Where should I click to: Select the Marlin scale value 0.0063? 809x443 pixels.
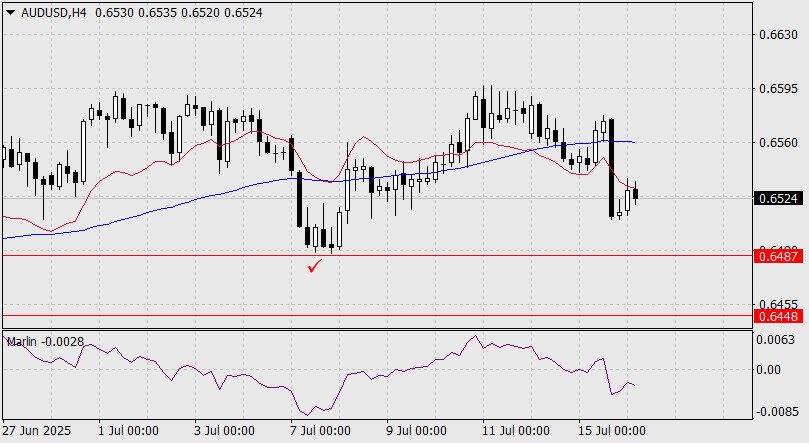tap(775, 340)
